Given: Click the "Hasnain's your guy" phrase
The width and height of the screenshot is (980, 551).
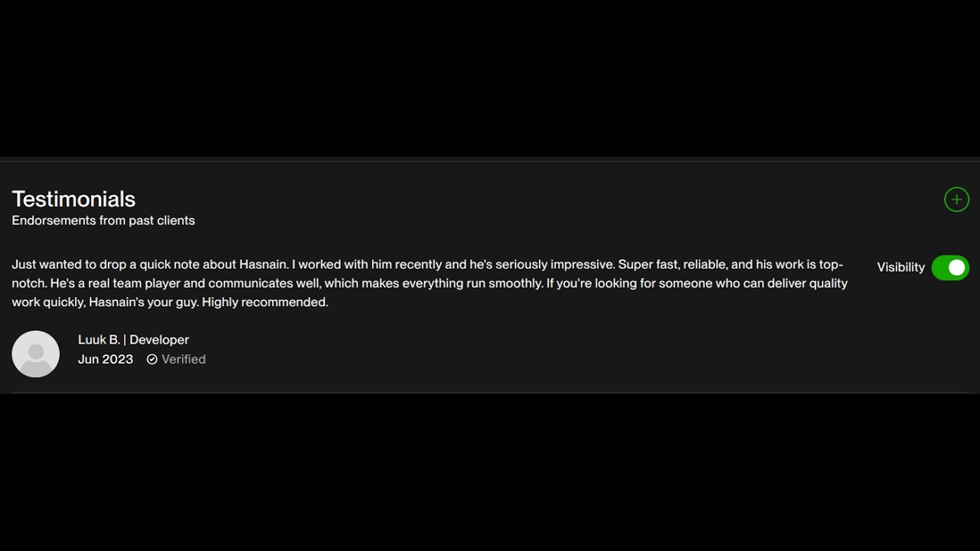Looking at the screenshot, I should [143, 302].
